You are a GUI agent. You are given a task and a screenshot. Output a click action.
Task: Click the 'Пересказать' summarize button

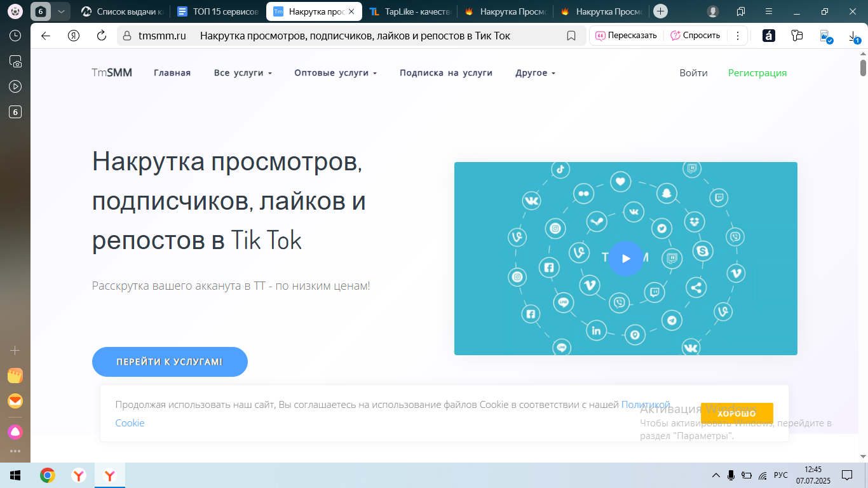(626, 36)
